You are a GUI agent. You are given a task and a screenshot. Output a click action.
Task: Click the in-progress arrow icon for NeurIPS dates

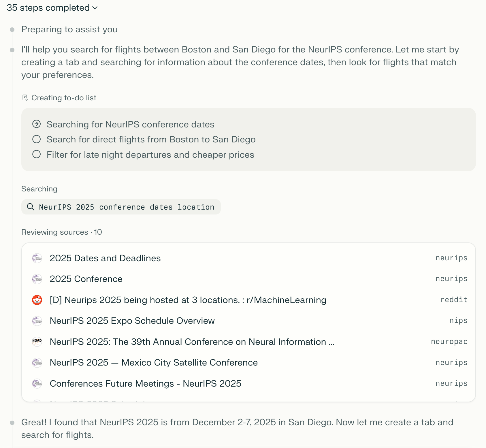click(37, 124)
